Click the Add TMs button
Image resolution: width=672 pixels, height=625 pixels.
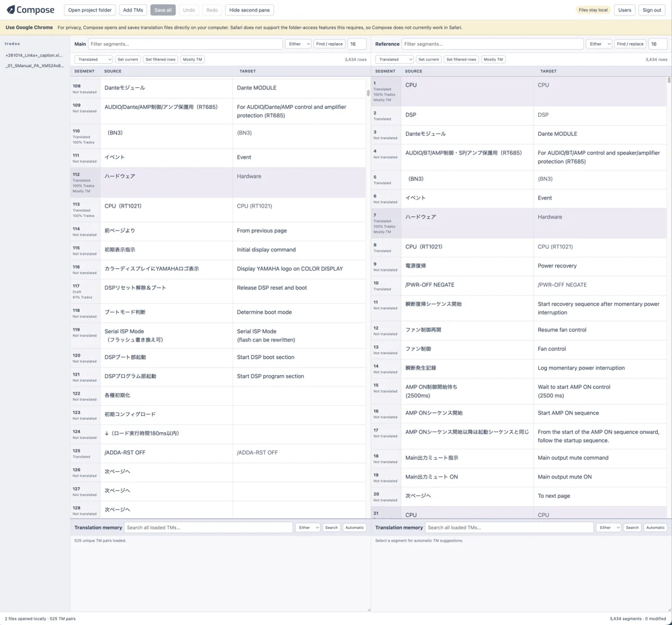coord(133,10)
